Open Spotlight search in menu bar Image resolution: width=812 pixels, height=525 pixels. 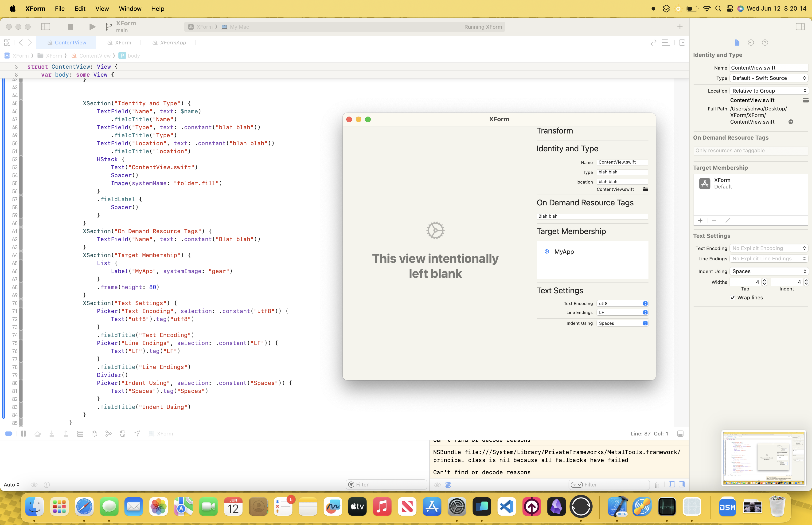click(x=718, y=8)
